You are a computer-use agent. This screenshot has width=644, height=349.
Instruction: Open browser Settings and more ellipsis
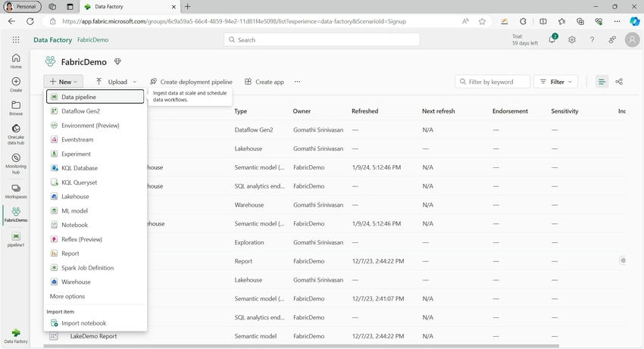click(x=617, y=21)
